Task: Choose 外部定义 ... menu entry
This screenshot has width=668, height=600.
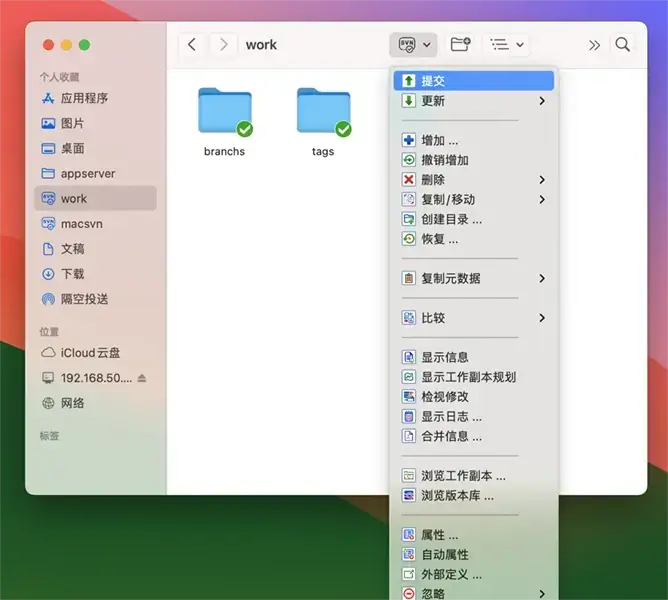Action: (x=474, y=574)
